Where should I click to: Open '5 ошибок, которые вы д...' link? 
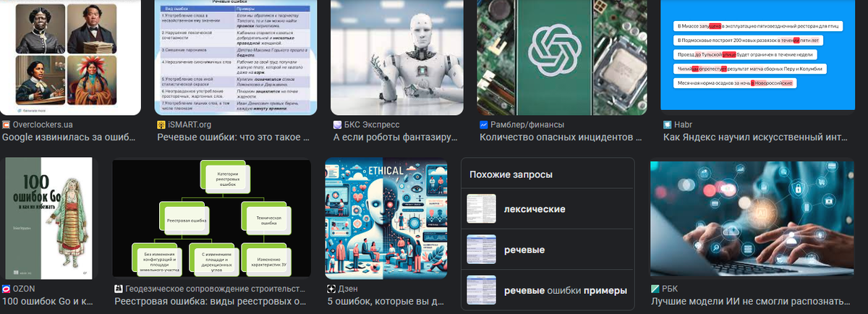[x=385, y=301]
